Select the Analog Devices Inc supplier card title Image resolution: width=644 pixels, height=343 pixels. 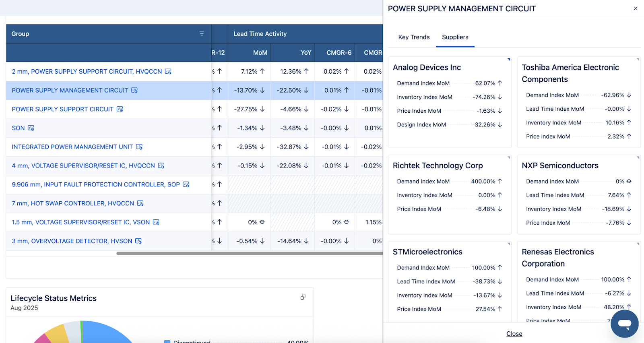(427, 68)
